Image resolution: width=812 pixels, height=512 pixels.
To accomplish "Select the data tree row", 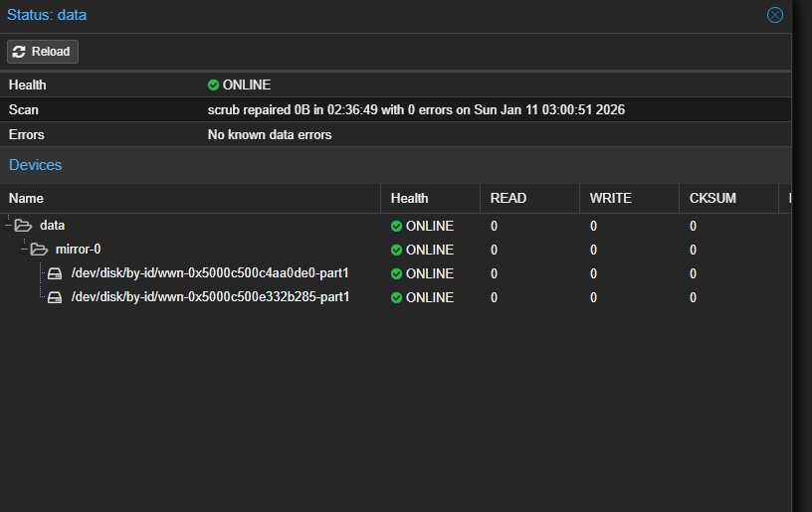I will pyautogui.click(x=396, y=226).
